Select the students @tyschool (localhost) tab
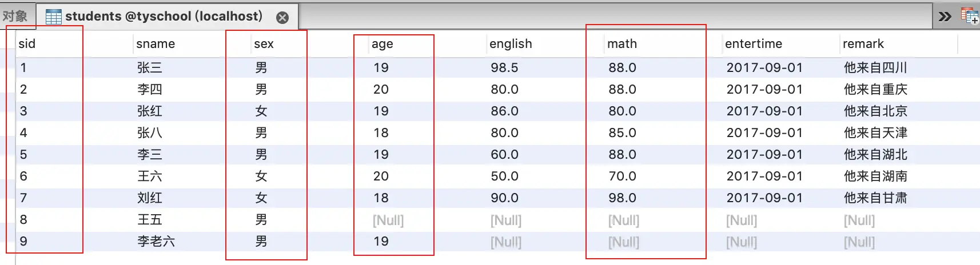Viewport: 980px width, 265px height. click(x=167, y=16)
